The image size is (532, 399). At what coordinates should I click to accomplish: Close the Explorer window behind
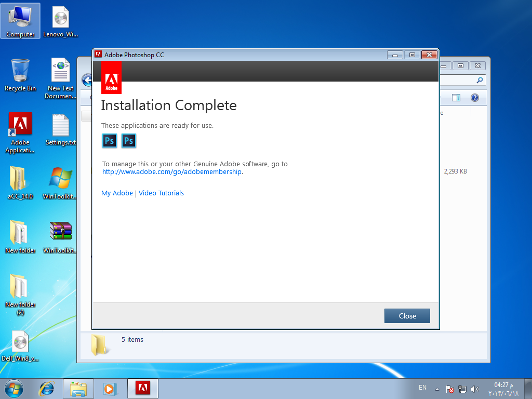478,66
